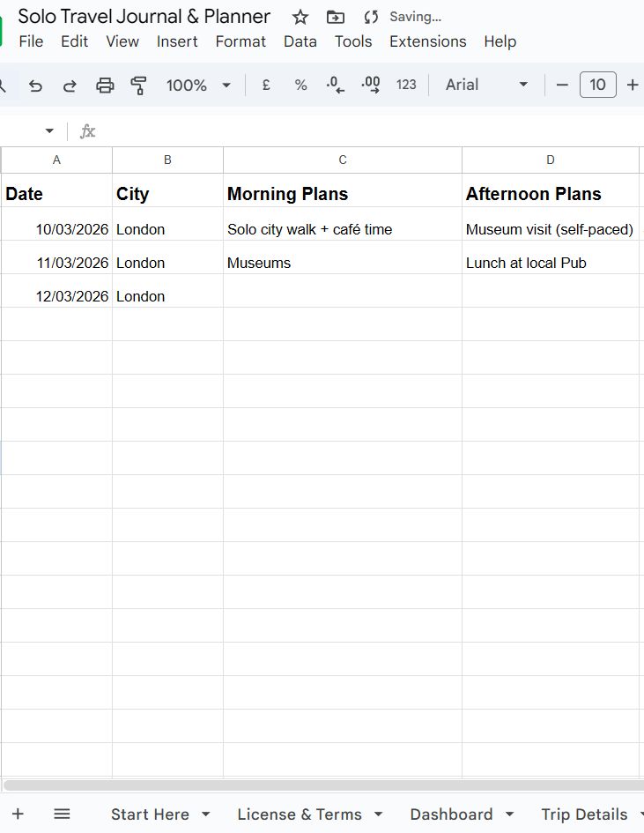Add a new sheet with plus button
Screen dimensions: 644x833
pyautogui.click(x=18, y=814)
